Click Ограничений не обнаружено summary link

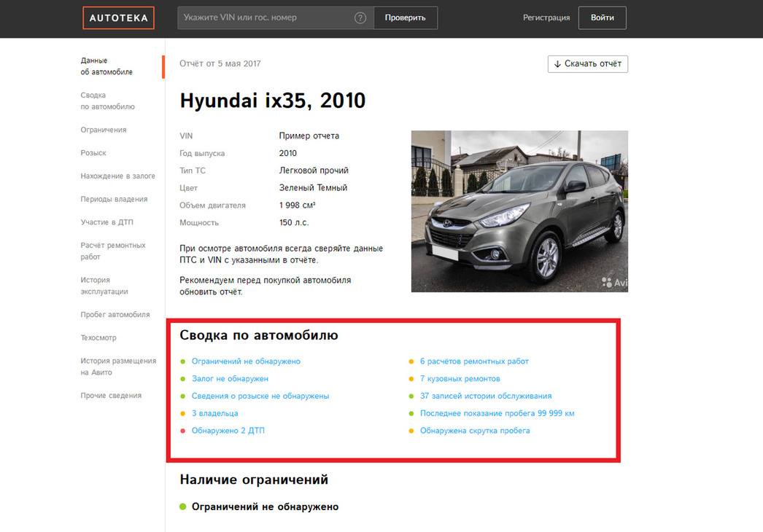[246, 361]
